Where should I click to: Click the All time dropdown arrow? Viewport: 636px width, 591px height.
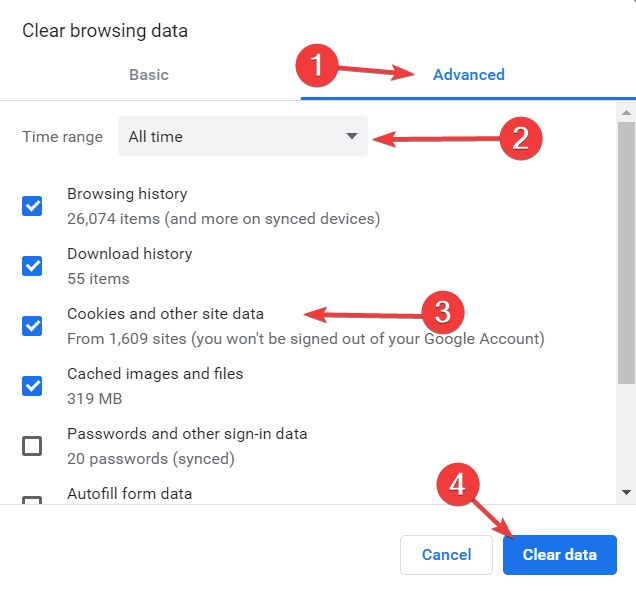[352, 136]
